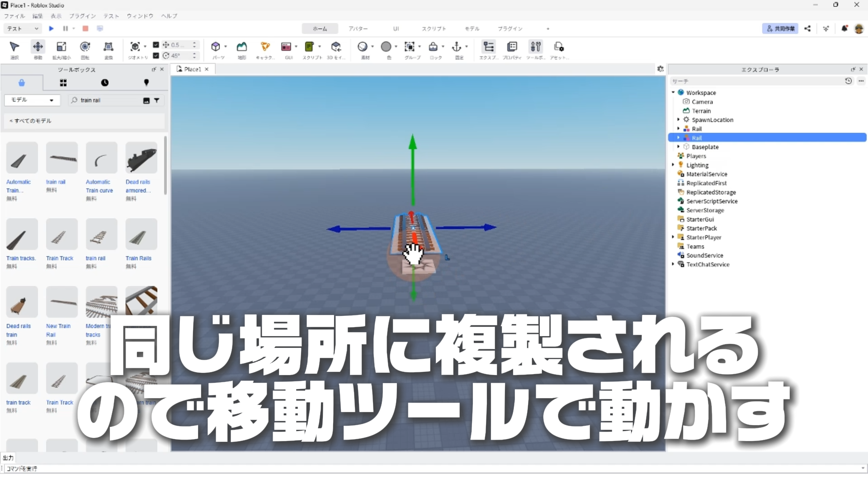Open the Terrain (地形) editor
This screenshot has width=868, height=488.
click(242, 47)
